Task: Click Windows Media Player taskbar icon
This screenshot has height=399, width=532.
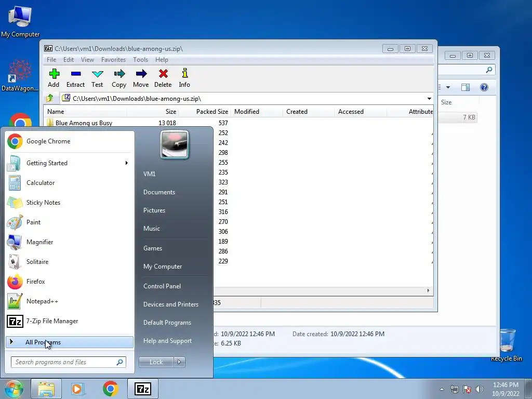Action: click(x=78, y=389)
